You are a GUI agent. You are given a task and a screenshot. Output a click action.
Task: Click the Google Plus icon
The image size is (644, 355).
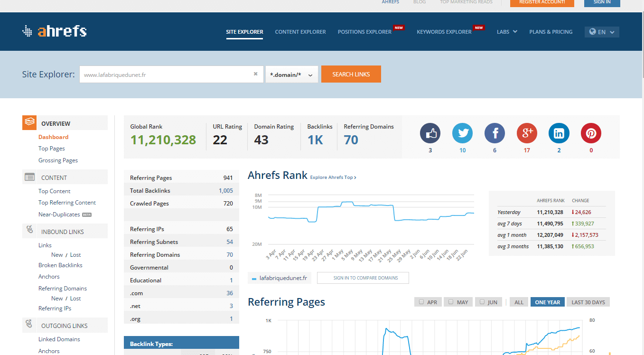tap(527, 133)
